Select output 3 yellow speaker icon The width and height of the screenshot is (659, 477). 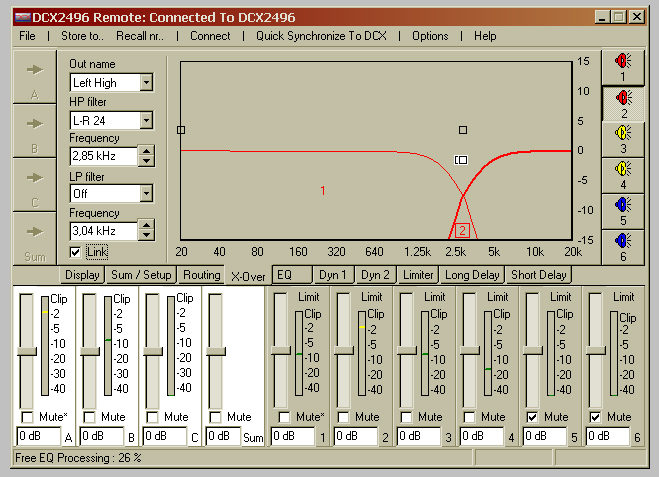coord(623,140)
